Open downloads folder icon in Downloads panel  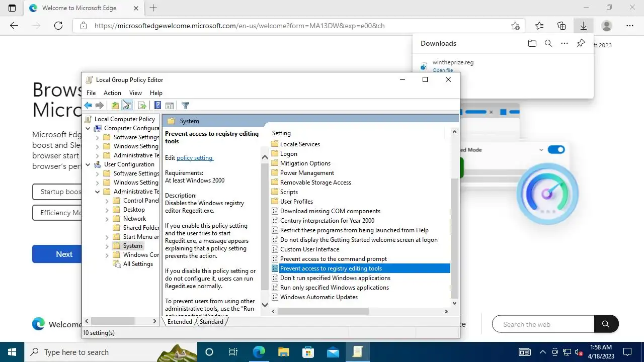[532, 44]
